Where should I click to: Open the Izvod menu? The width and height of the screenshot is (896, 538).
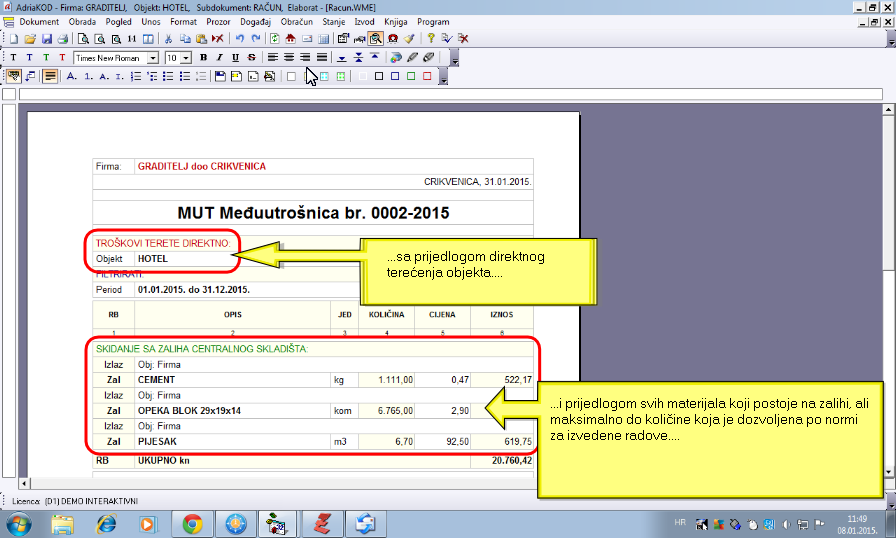(x=364, y=22)
